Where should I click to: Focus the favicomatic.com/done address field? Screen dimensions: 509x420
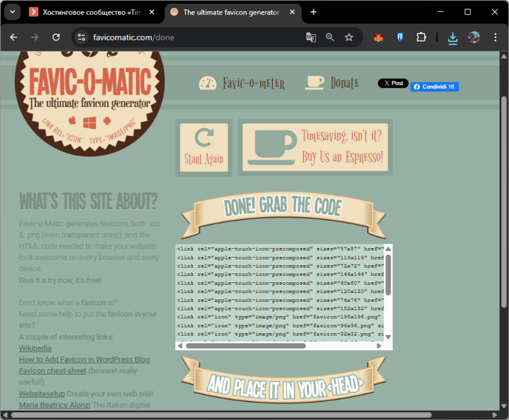133,38
